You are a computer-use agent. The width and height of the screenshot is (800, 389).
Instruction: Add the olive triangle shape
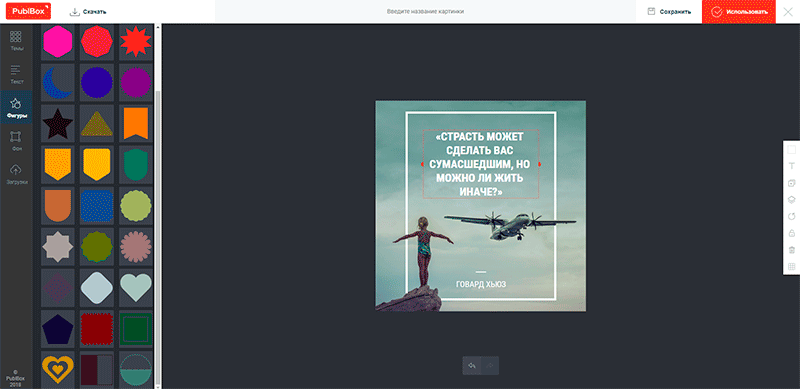[x=96, y=123]
